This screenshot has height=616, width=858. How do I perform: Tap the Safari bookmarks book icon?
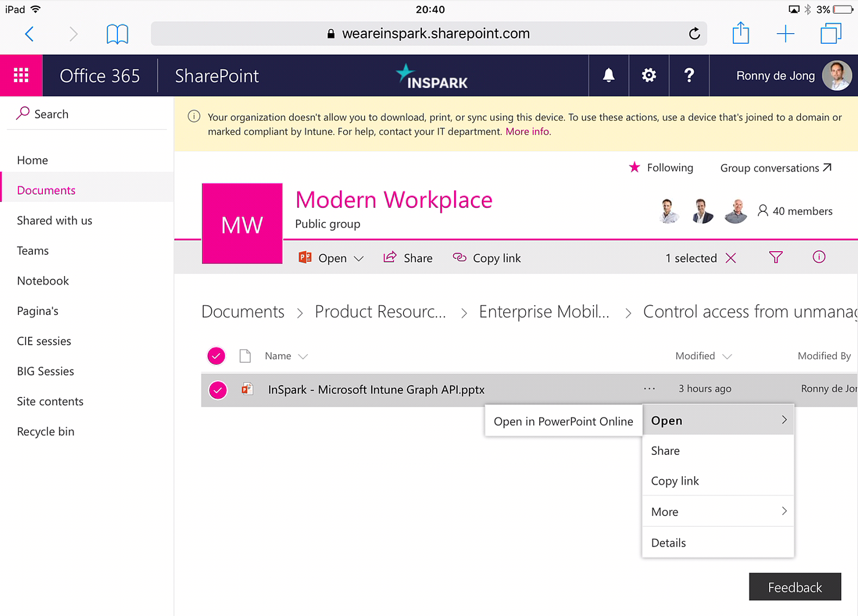[117, 34]
